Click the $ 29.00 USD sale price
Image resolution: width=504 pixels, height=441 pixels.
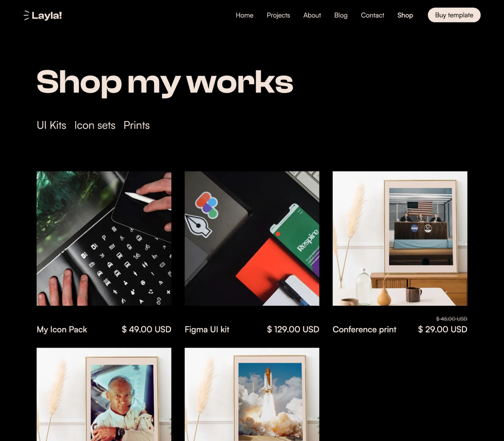point(443,329)
